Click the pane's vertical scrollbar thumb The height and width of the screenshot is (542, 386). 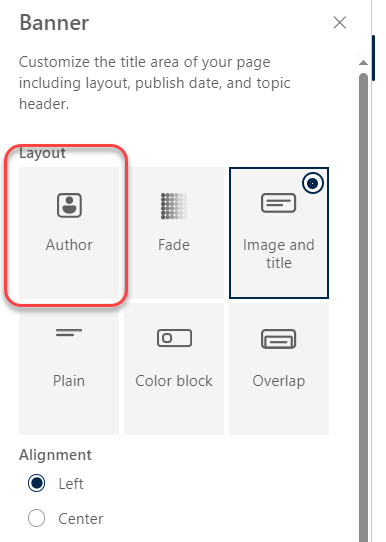click(363, 306)
